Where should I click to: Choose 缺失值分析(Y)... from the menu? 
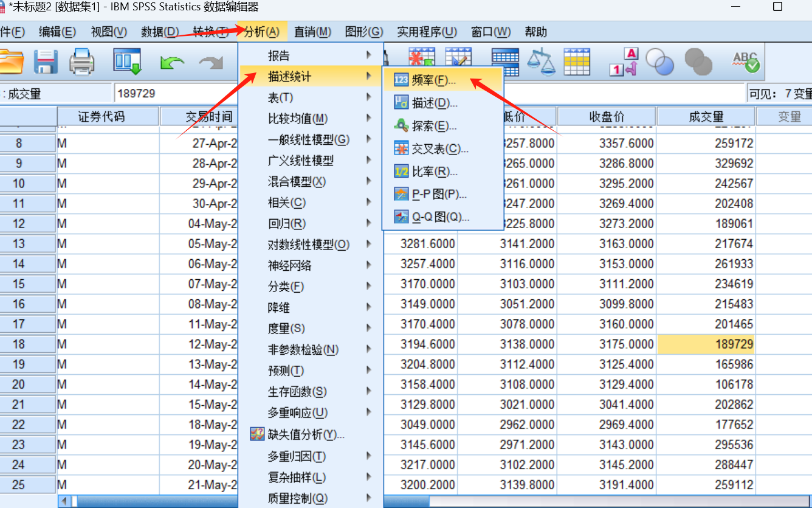point(311,434)
